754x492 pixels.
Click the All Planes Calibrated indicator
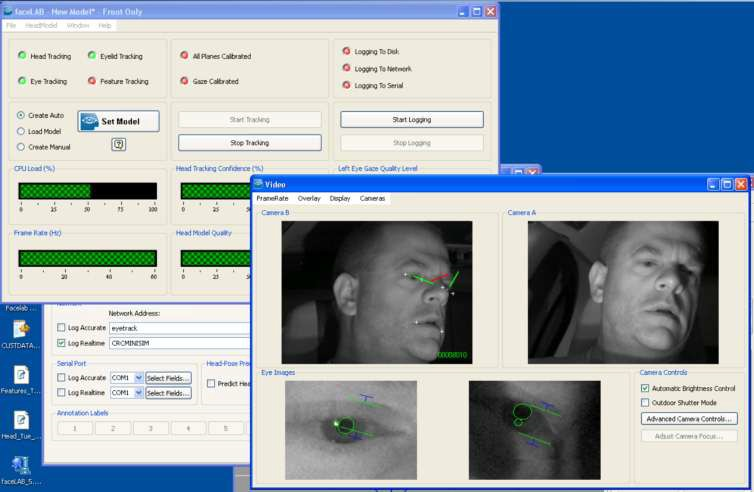pyautogui.click(x=184, y=55)
